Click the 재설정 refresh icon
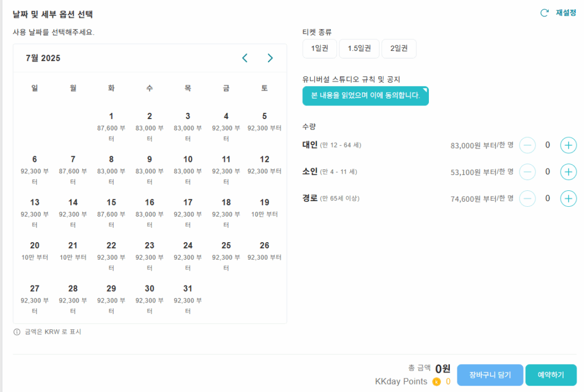 pyautogui.click(x=545, y=13)
